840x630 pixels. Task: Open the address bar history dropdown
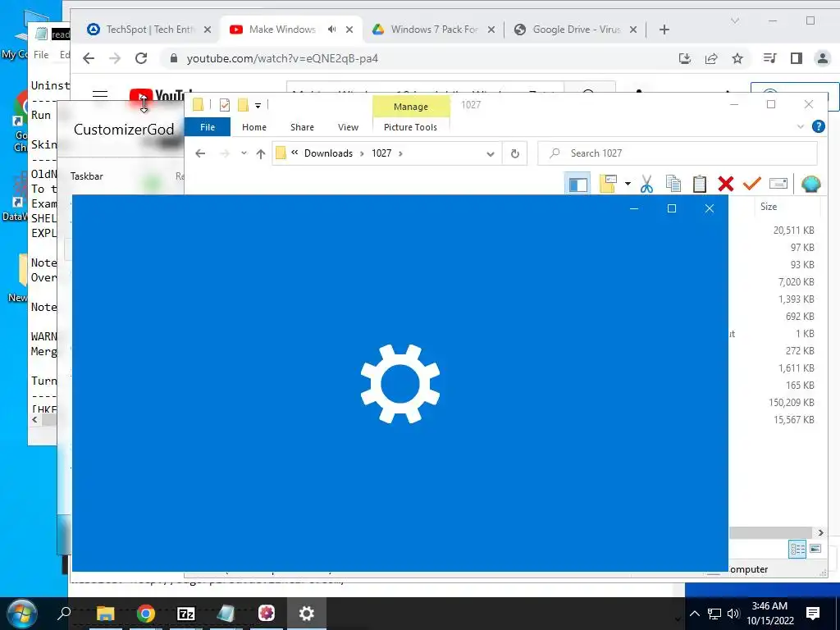point(491,153)
